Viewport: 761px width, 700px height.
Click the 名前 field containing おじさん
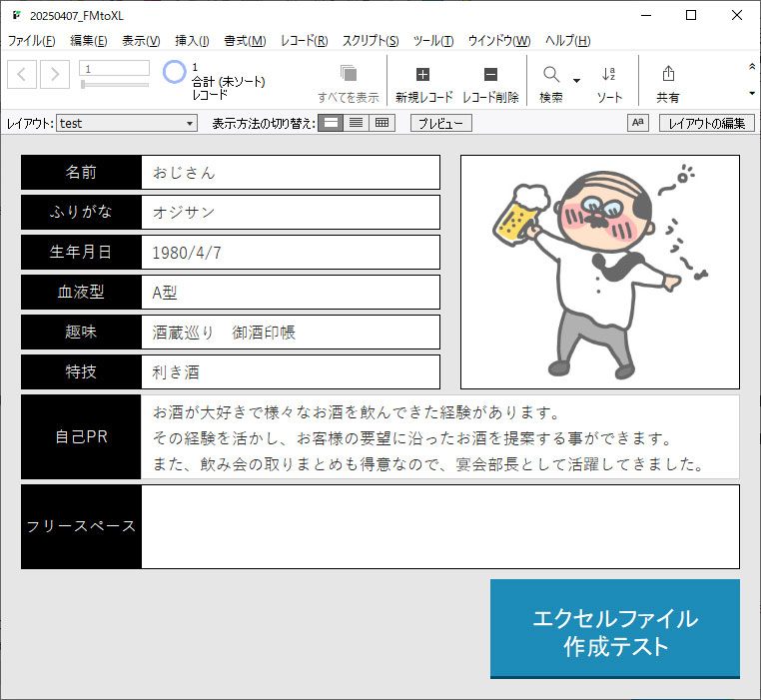[x=291, y=173]
